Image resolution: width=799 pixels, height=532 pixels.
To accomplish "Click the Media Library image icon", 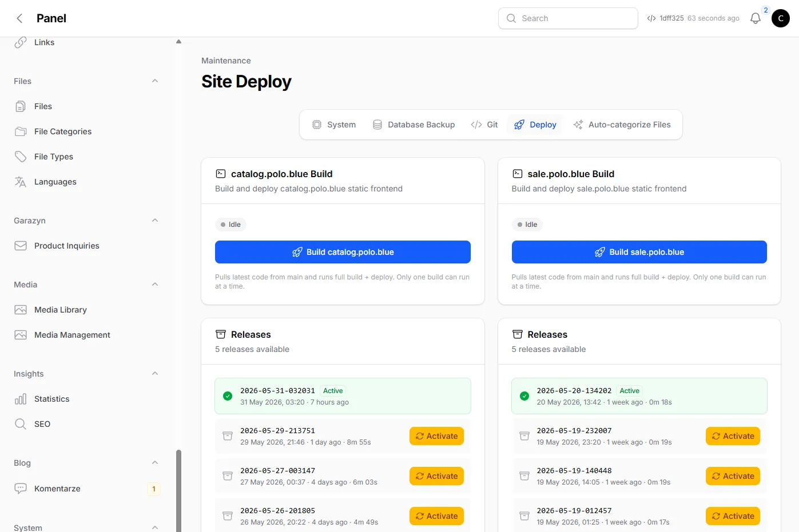I will [x=21, y=310].
